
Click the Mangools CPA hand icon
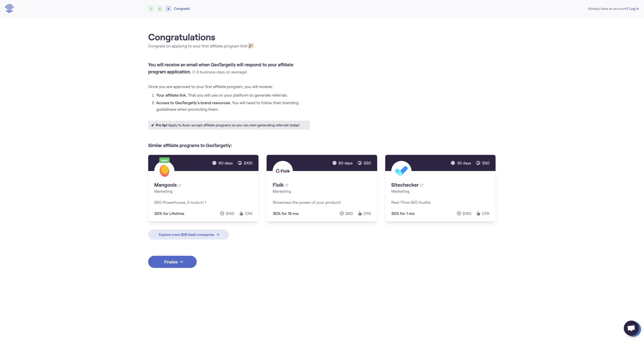(241, 213)
